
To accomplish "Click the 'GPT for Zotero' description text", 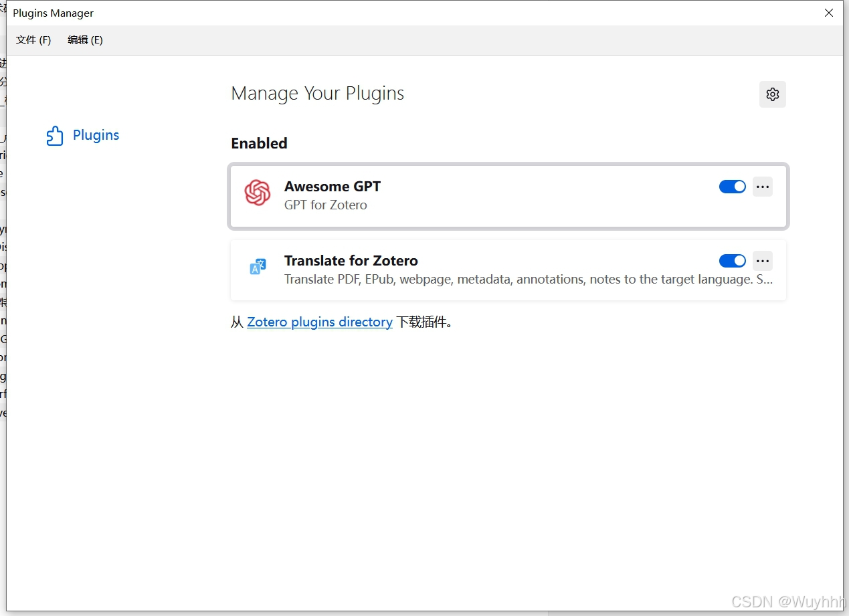I will [x=326, y=205].
